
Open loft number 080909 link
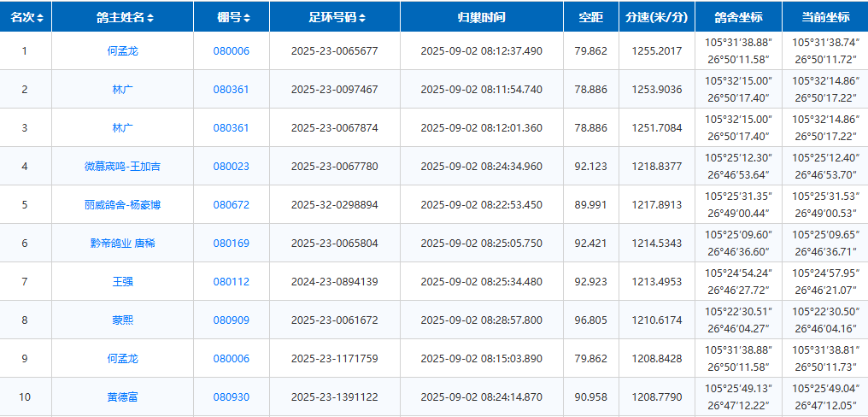[231, 320]
